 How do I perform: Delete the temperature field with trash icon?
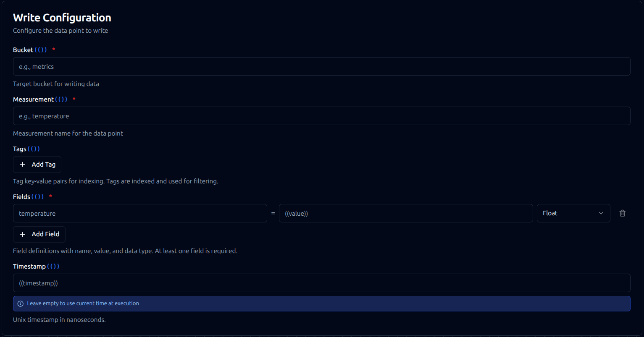point(622,213)
